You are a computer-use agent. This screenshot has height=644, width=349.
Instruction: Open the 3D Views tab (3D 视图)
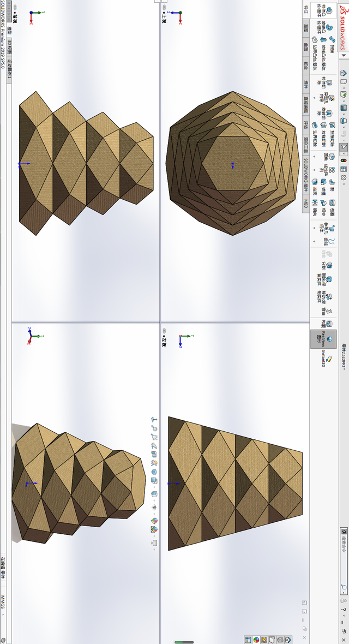(9, 46)
